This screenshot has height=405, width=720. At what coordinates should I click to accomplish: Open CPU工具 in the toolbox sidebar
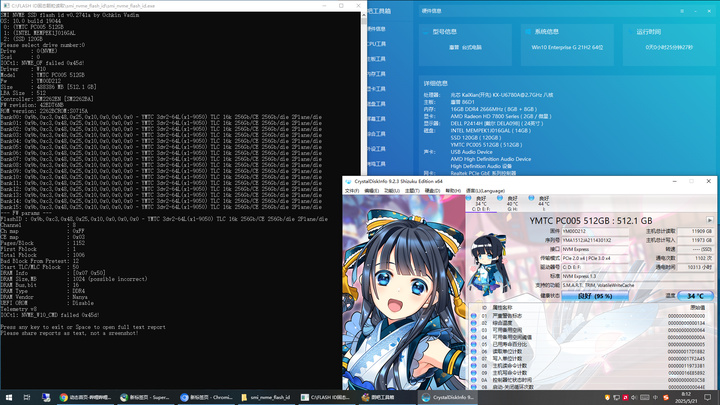pos(377,44)
